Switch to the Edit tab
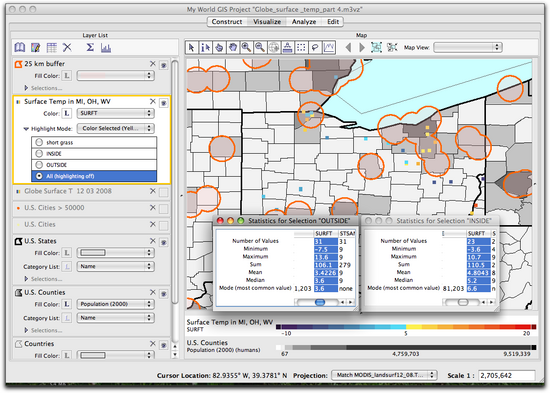550x393 pixels. pyautogui.click(x=333, y=22)
